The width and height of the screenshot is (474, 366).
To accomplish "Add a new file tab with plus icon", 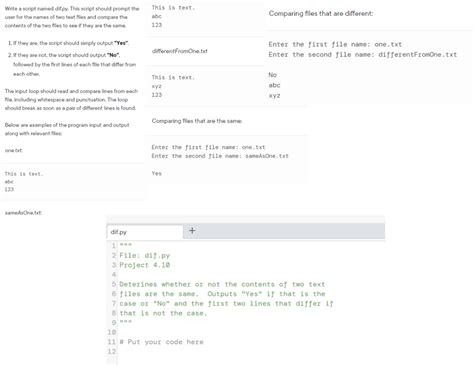I will pos(192,231).
